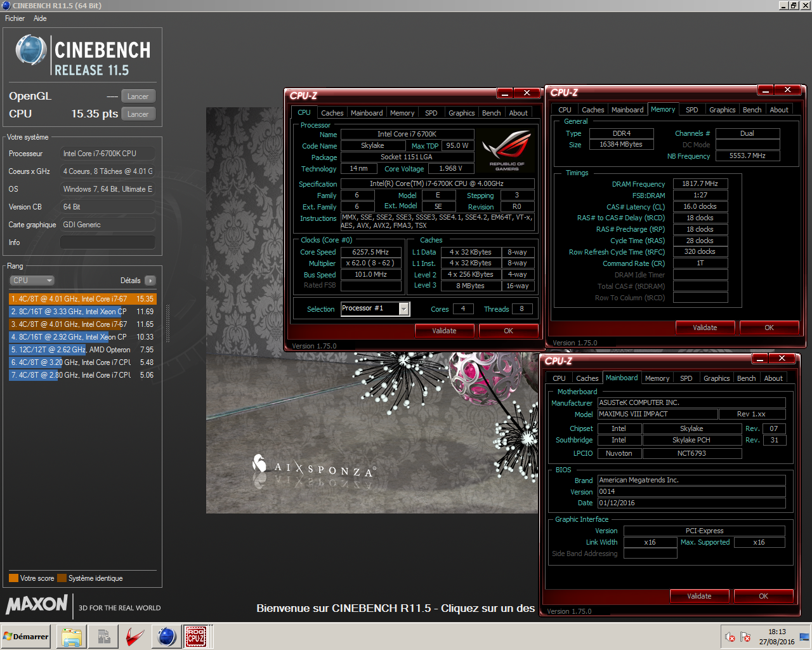The image size is (812, 650).
Task: Switch to Memory tab in the CPU tab window
Action: pos(402,113)
